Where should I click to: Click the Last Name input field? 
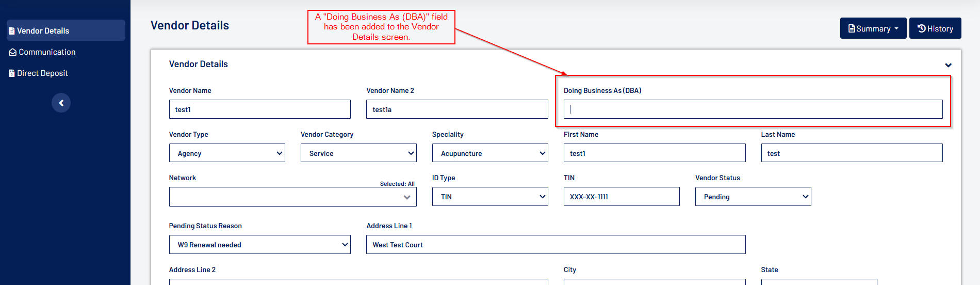point(851,153)
